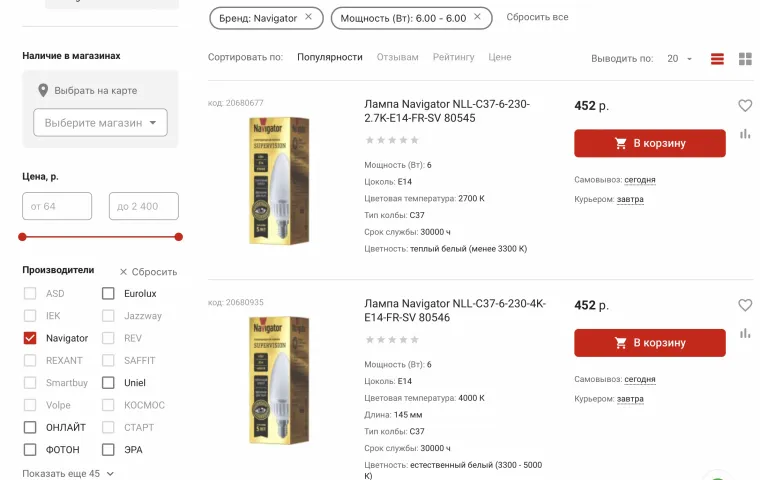Sort products by price
The height and width of the screenshot is (480, 760).
point(499,57)
